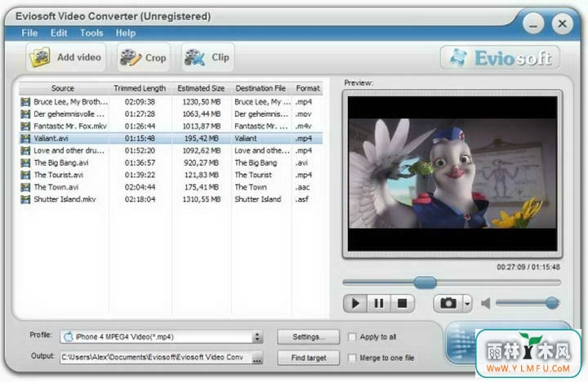Click the Valiant destination file cell

[246, 138]
